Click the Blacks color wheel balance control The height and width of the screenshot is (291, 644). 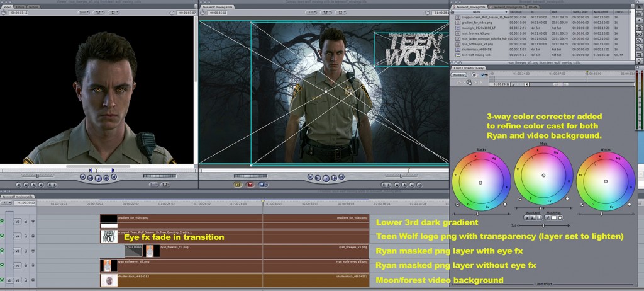point(480,182)
